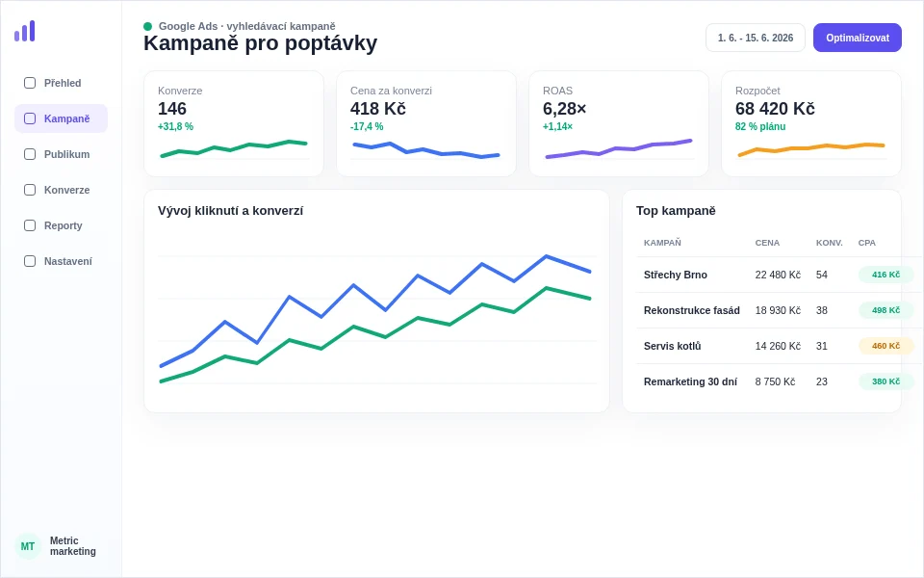Click the Reporty sidebar icon
Screen dimensions: 924x578
tap(30, 225)
